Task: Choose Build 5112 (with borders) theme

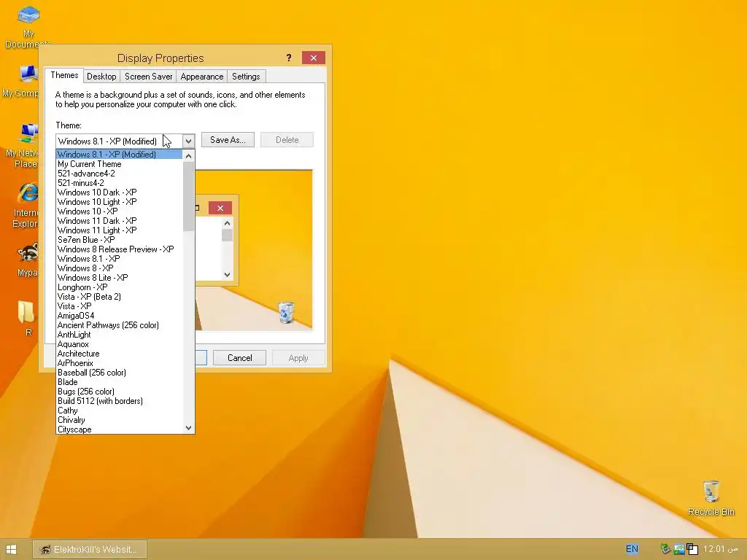Action: click(x=119, y=401)
